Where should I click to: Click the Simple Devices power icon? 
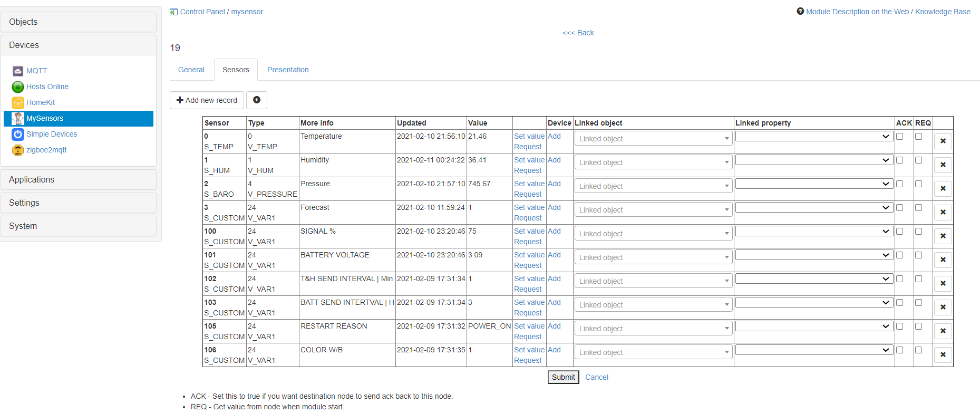18,134
